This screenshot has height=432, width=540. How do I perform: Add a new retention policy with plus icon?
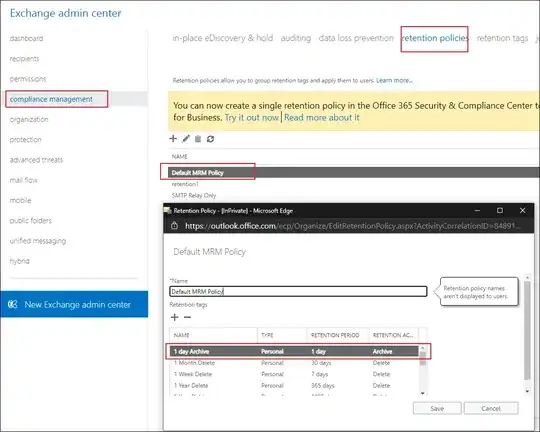point(173,138)
